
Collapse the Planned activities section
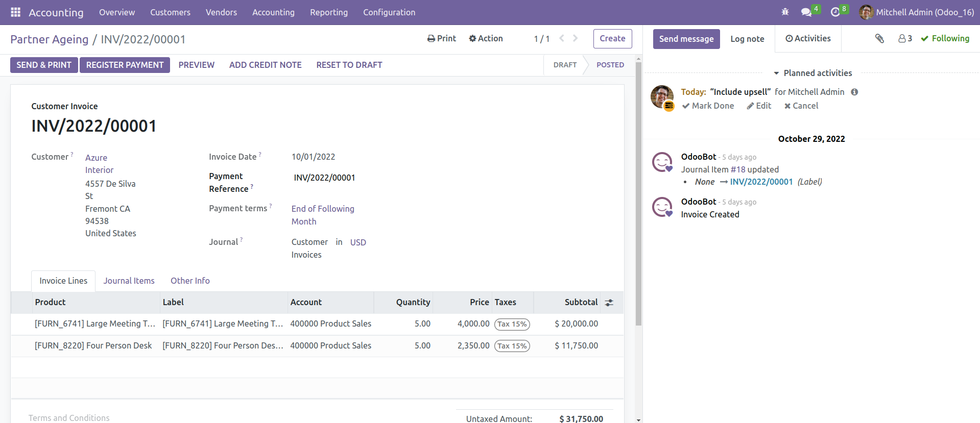(x=812, y=73)
